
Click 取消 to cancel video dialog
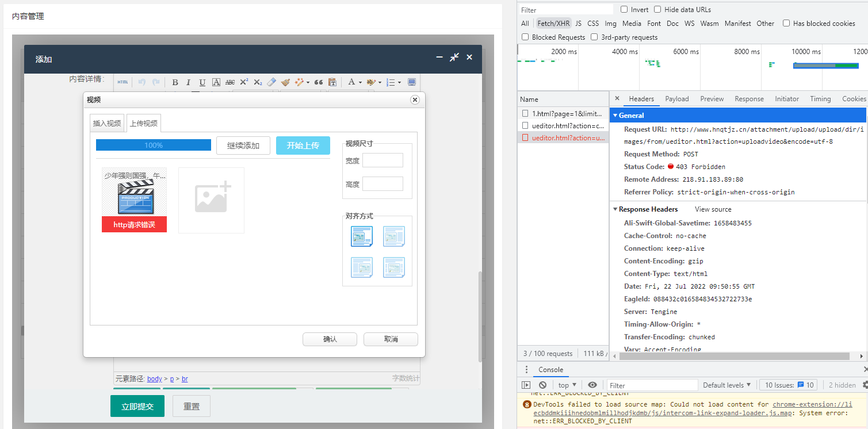pyautogui.click(x=391, y=339)
